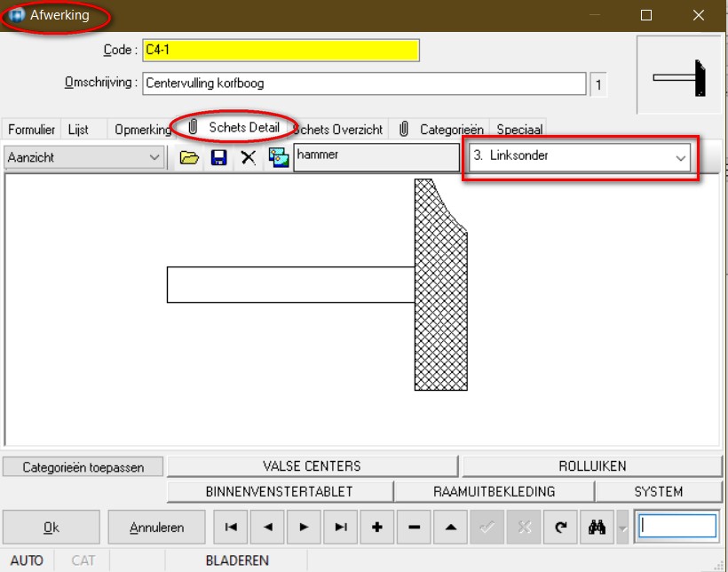Click the pictures gallery icon

pyautogui.click(x=278, y=158)
